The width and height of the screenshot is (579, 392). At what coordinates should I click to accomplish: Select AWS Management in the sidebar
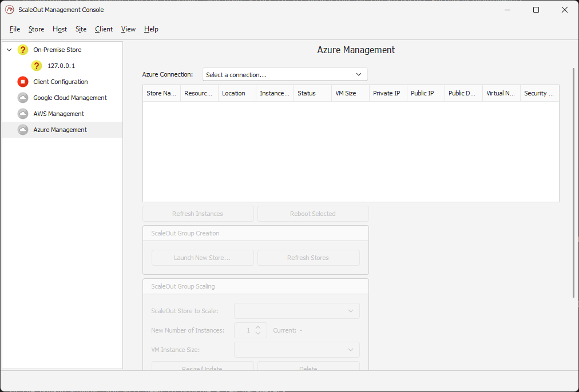(59, 114)
